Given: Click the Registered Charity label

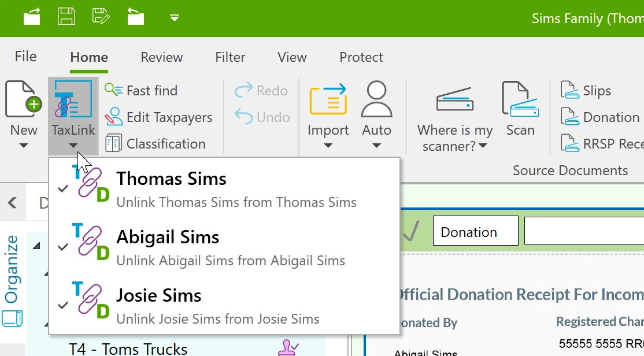Looking at the screenshot, I should [599, 321].
